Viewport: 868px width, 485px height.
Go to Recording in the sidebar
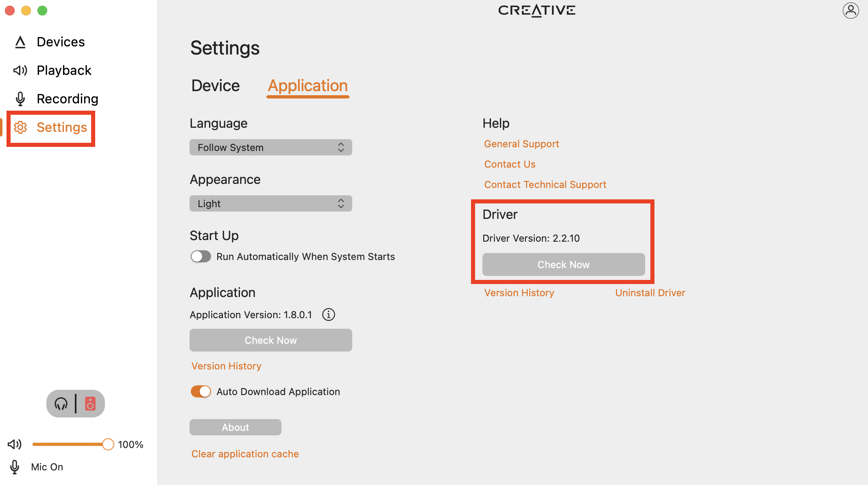pos(67,99)
